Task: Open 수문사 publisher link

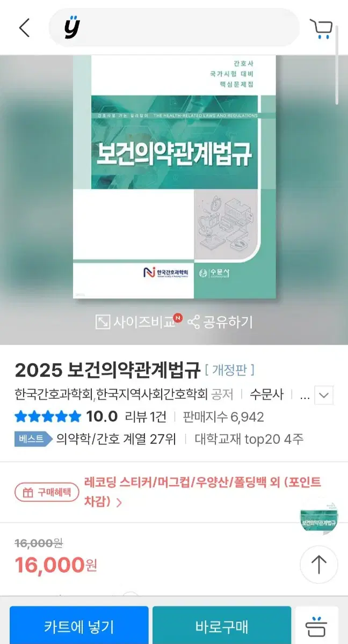Action: coord(266,395)
